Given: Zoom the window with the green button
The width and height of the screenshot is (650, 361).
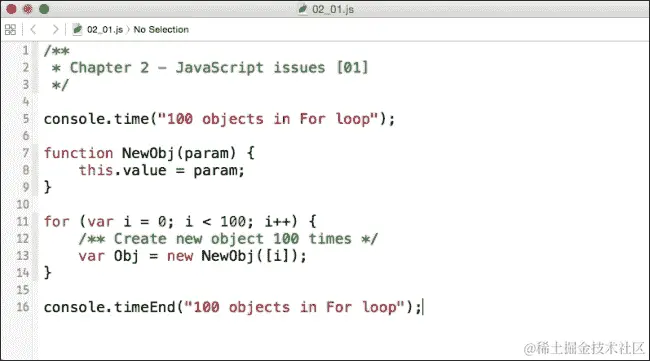Looking at the screenshot, I should (x=44, y=9).
